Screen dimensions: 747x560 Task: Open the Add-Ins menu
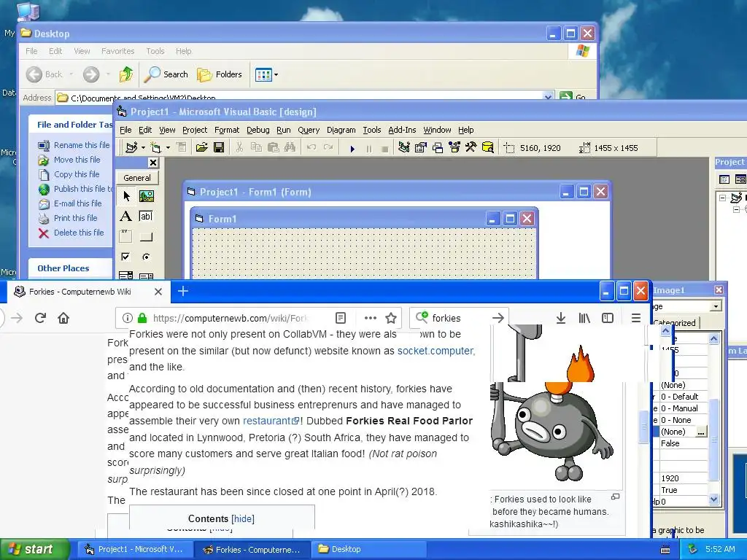pos(402,130)
